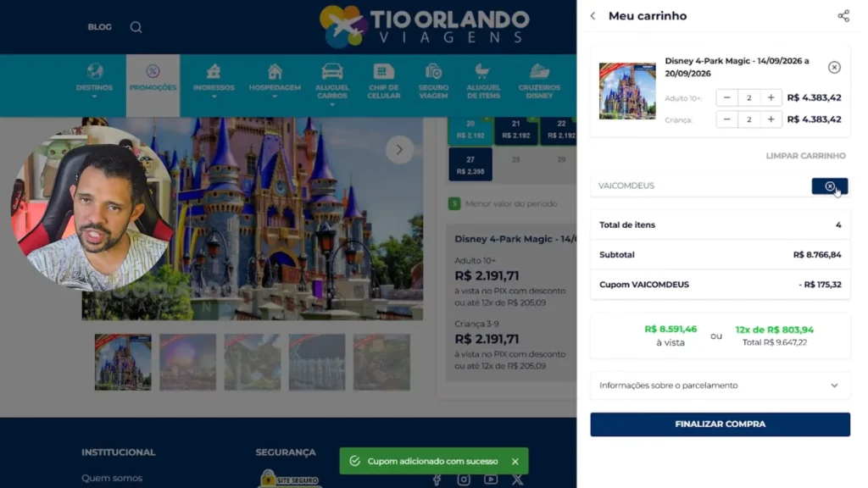Open Quem somos footer link

tap(112, 478)
